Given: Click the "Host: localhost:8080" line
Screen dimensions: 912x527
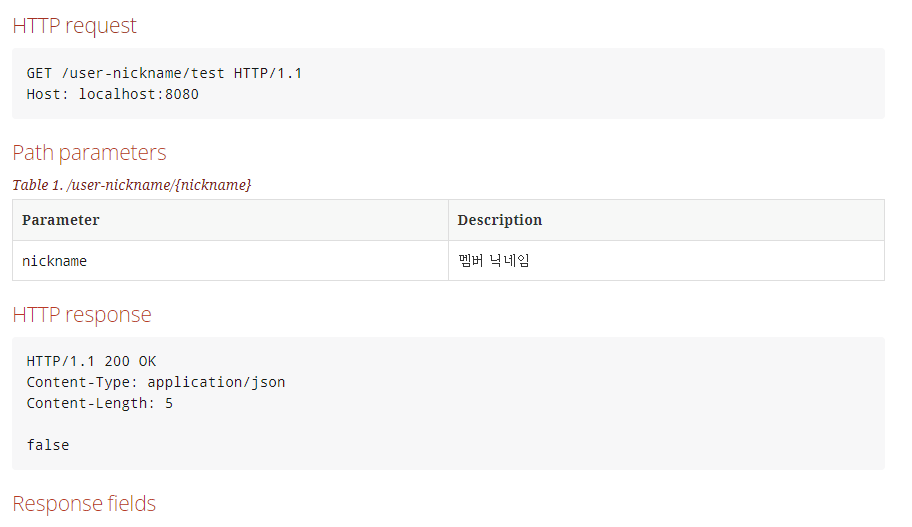Looking at the screenshot, I should point(112,94).
